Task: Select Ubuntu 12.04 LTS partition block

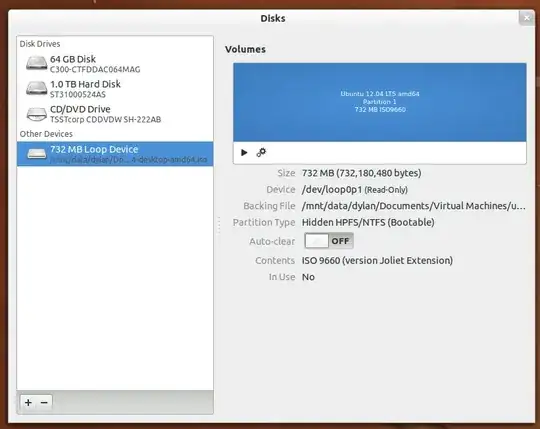Action: (x=380, y=102)
